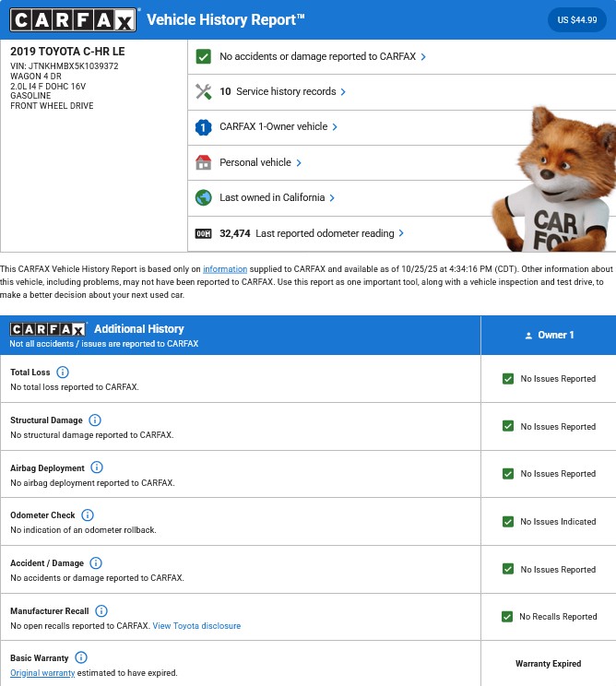Click the CARFAX logo in the header
The height and width of the screenshot is (686, 616).
click(x=74, y=19)
